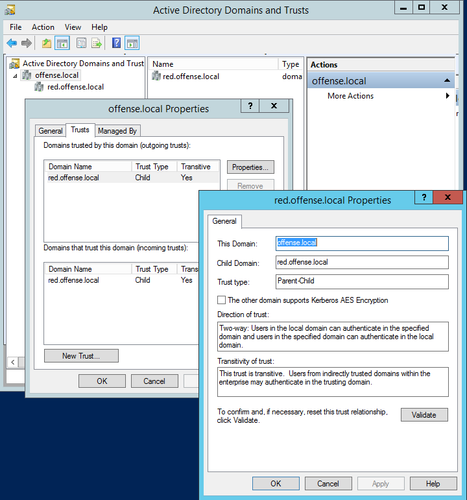
Task: Select General tab in red.offense.local Properties
Action: (224, 221)
